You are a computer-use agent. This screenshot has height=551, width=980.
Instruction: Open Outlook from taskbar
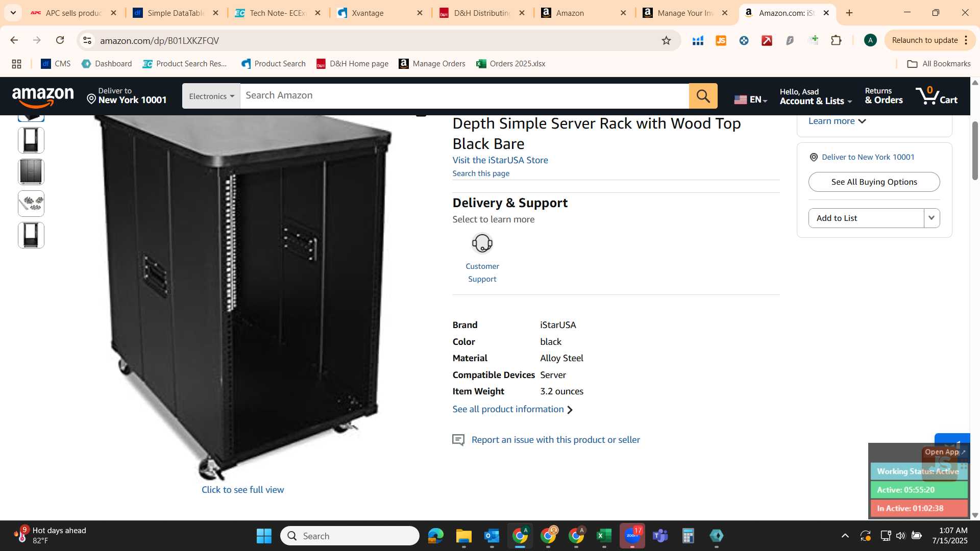pyautogui.click(x=492, y=536)
